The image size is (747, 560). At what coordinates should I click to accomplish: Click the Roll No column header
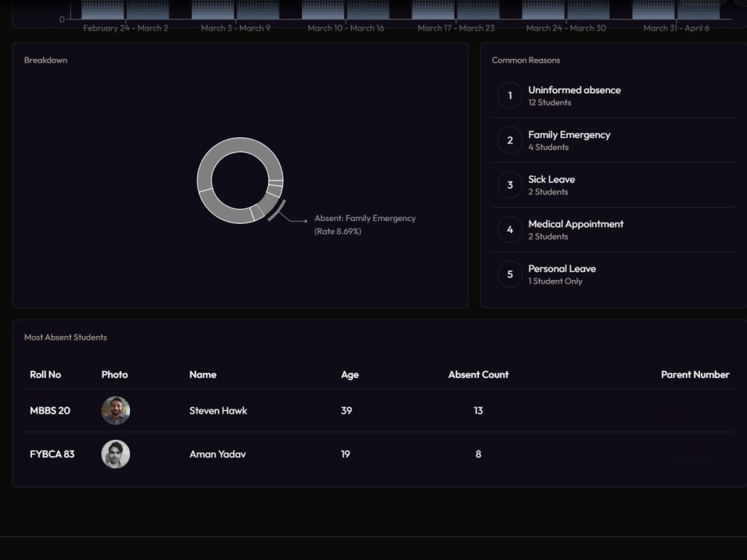tap(46, 375)
